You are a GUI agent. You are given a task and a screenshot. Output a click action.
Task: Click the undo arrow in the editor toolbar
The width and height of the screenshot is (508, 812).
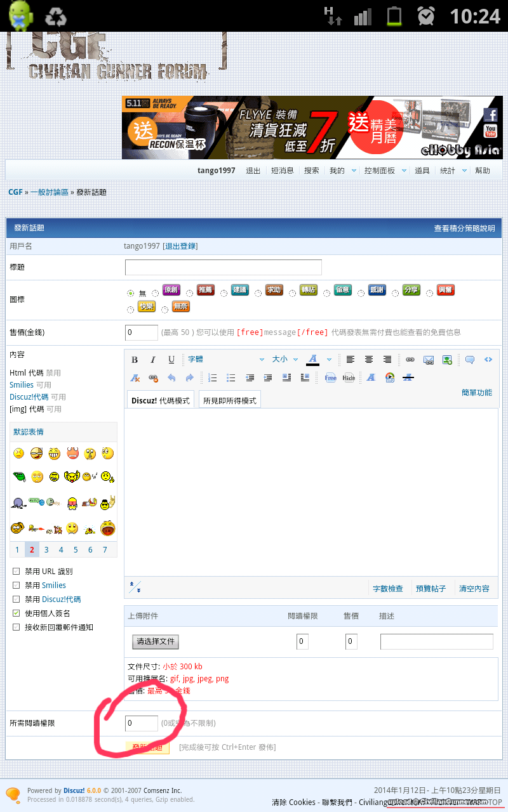(x=171, y=377)
